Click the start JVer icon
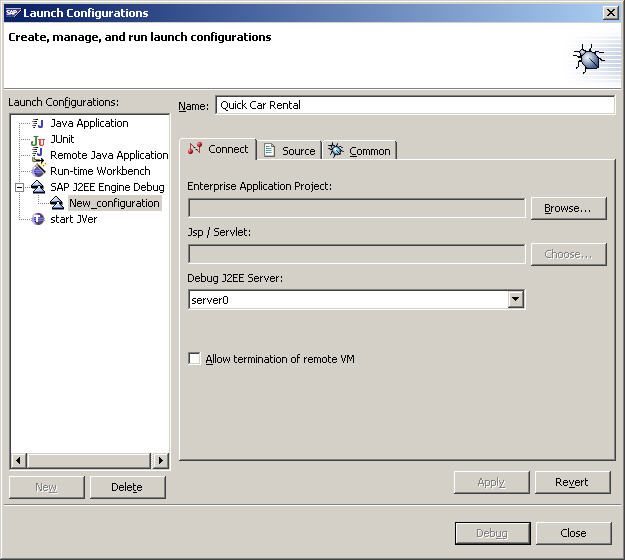This screenshot has width=625, height=560. pos(38,219)
